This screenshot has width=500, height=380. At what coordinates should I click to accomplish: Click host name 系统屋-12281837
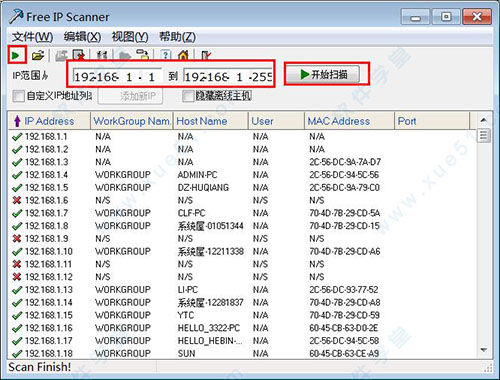pyautogui.click(x=211, y=303)
